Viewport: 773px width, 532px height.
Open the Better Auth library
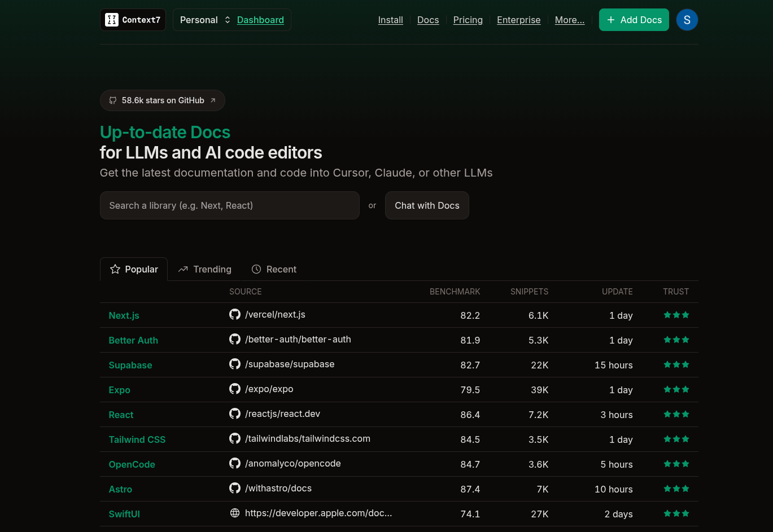click(133, 340)
